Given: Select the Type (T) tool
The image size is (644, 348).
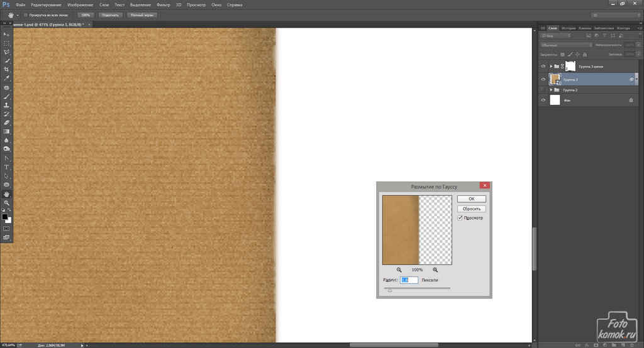Looking at the screenshot, I should pyautogui.click(x=7, y=168).
